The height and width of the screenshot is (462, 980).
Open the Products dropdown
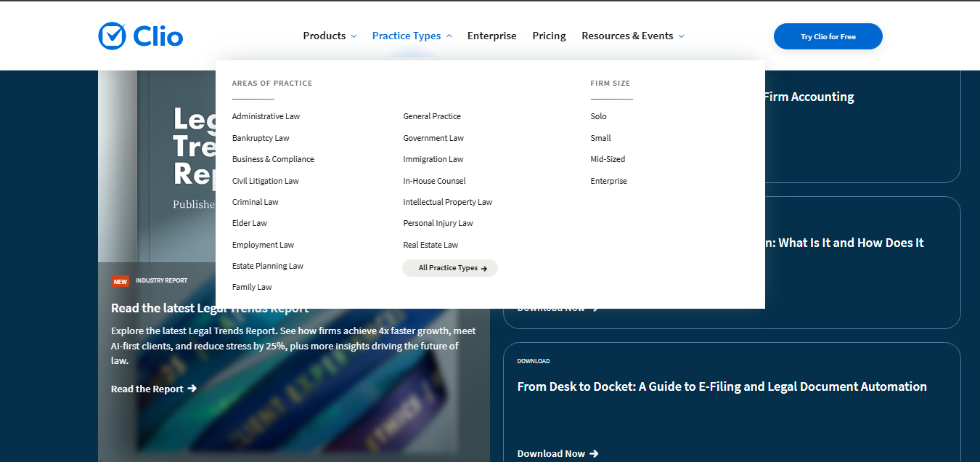pos(324,35)
